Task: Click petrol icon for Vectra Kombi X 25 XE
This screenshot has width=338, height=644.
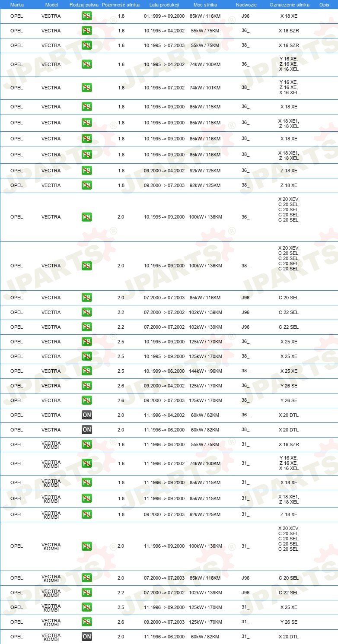Action: 87,607
